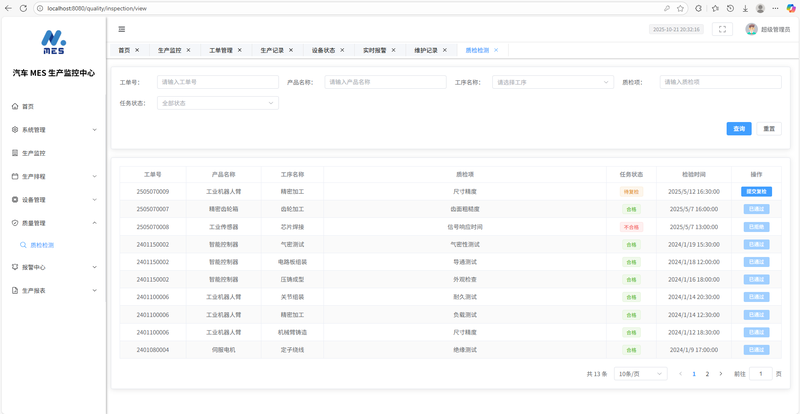Click the 提交复检 button in first row
This screenshot has width=800, height=414.
[x=756, y=192]
